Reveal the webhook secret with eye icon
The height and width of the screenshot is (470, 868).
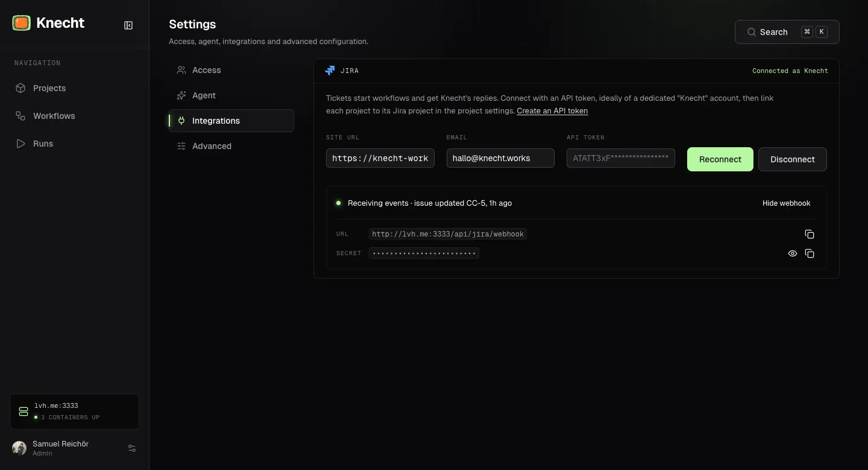(793, 253)
